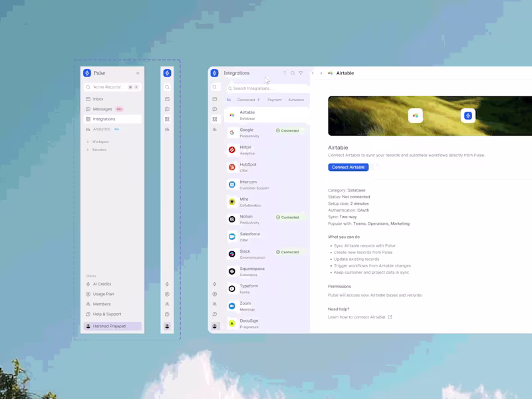Select Typeform in the integrations list
This screenshot has width=532, height=399.
[267, 289]
